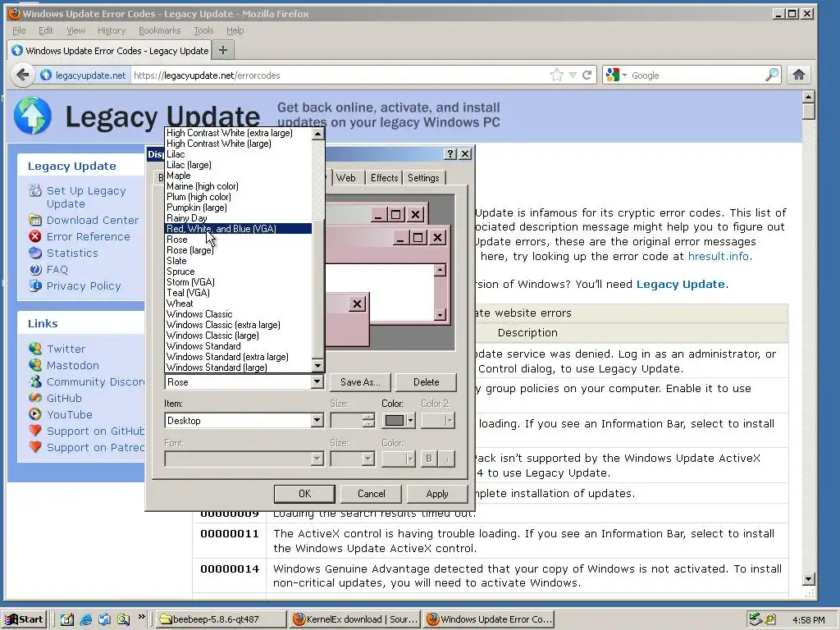Screen dimensions: 840x630
Task: Pick the Maple scheme
Action: coord(239,176)
